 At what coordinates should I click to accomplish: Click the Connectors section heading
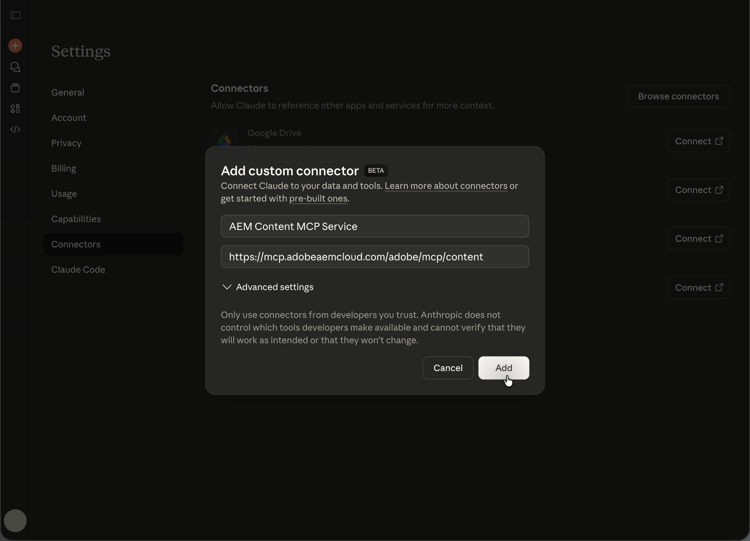239,88
